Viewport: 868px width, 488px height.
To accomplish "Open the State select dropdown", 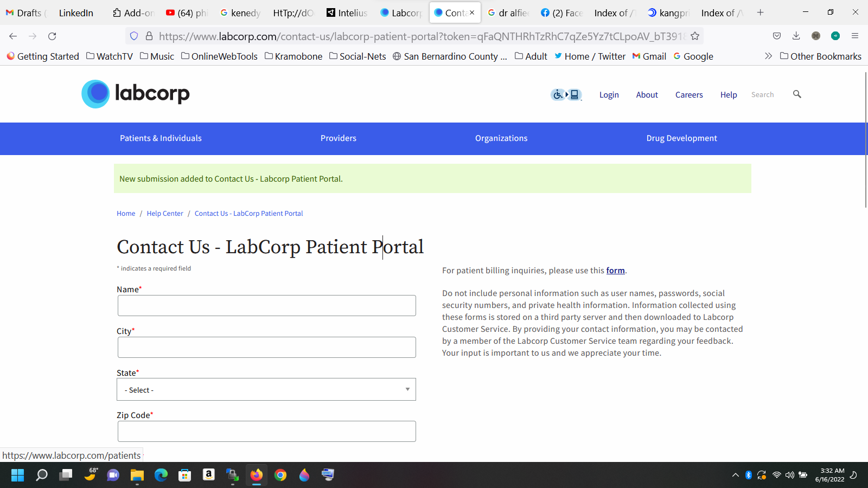I will [x=266, y=389].
